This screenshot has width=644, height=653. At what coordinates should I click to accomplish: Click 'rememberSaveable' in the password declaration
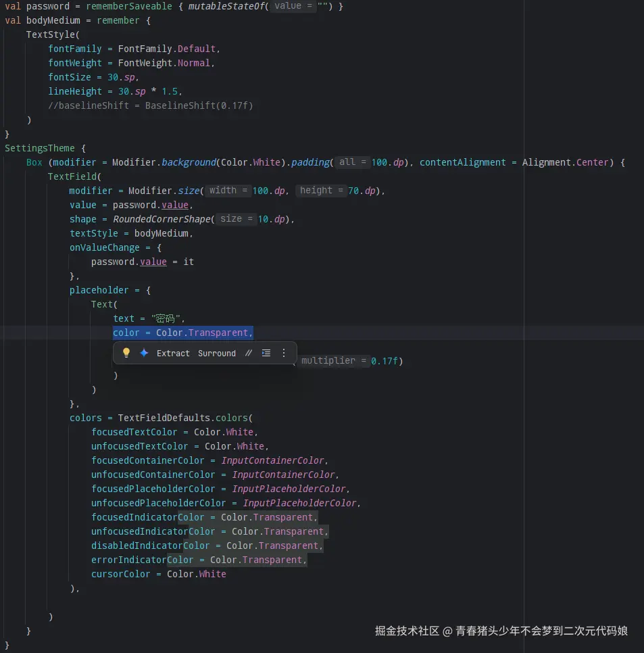[x=129, y=6]
